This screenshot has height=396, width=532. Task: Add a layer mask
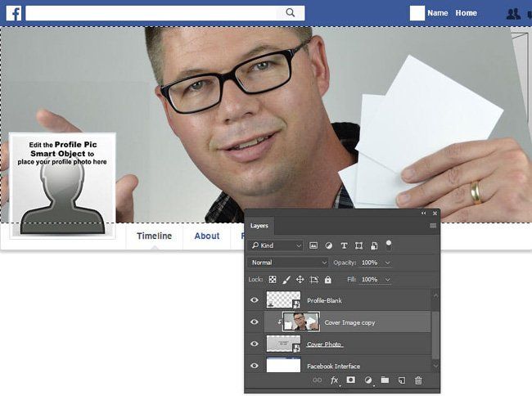pos(350,380)
